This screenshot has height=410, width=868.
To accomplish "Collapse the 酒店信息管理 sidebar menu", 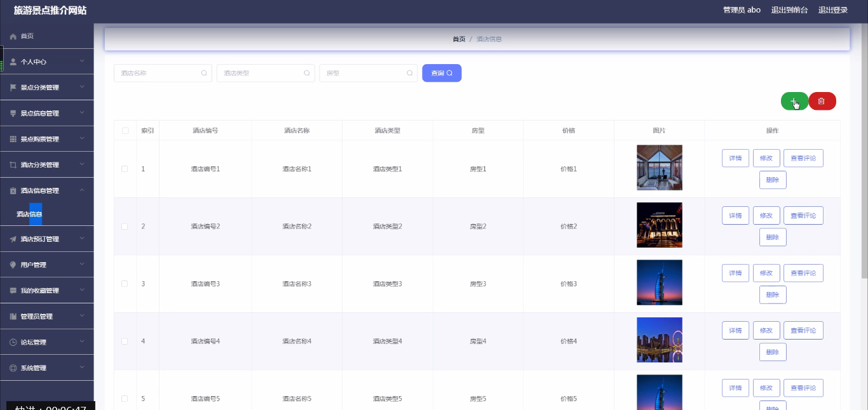I will (x=47, y=190).
